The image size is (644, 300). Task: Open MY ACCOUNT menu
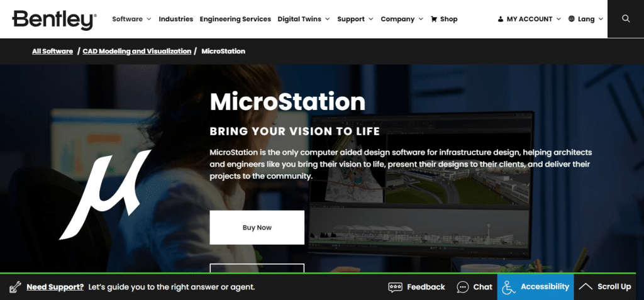coord(530,19)
